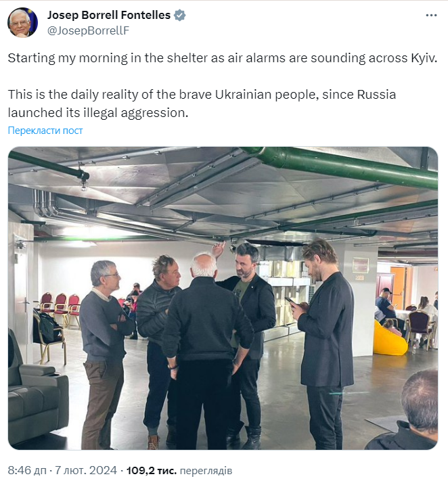This screenshot has width=448, height=485.
Task: Click the Перекласти пост translate link
Action: click(x=45, y=131)
